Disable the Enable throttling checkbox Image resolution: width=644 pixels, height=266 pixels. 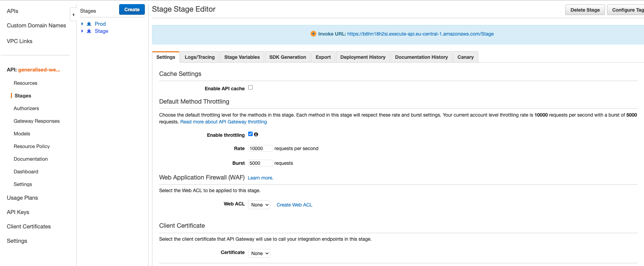(x=251, y=134)
